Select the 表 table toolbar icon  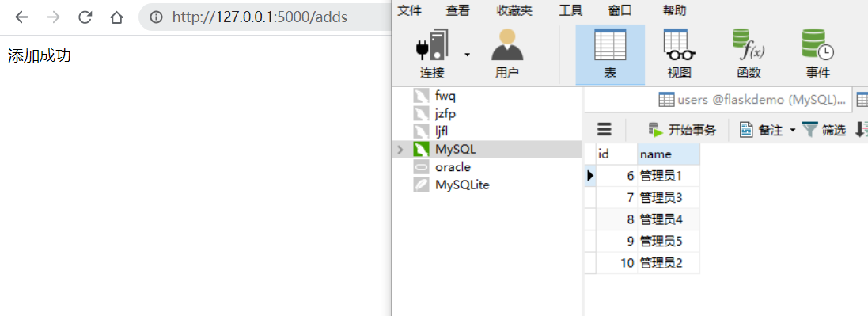[610, 54]
